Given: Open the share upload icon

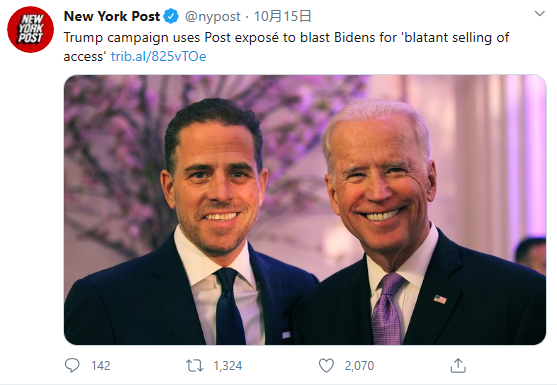Looking at the screenshot, I should tap(458, 365).
